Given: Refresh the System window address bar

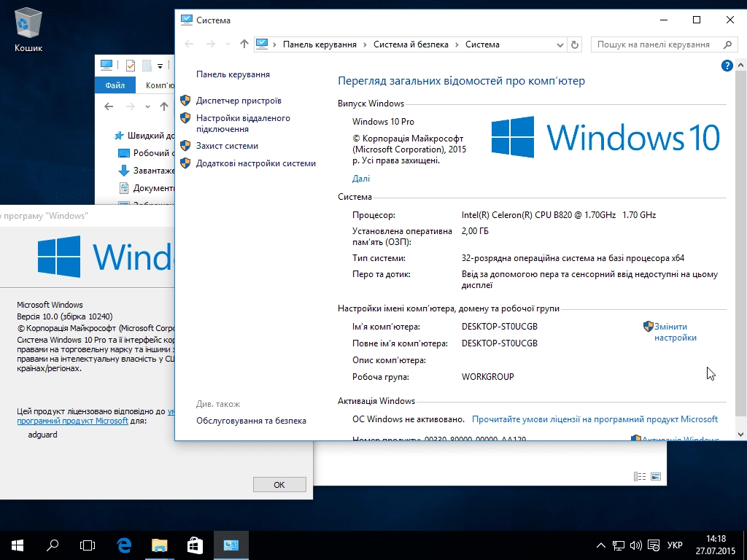Looking at the screenshot, I should [x=575, y=44].
